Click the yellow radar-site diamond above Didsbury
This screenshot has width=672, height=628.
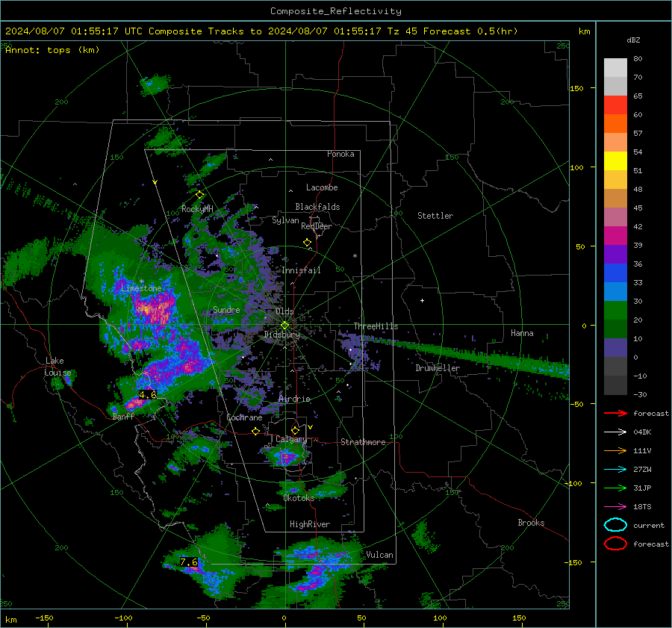(x=284, y=326)
